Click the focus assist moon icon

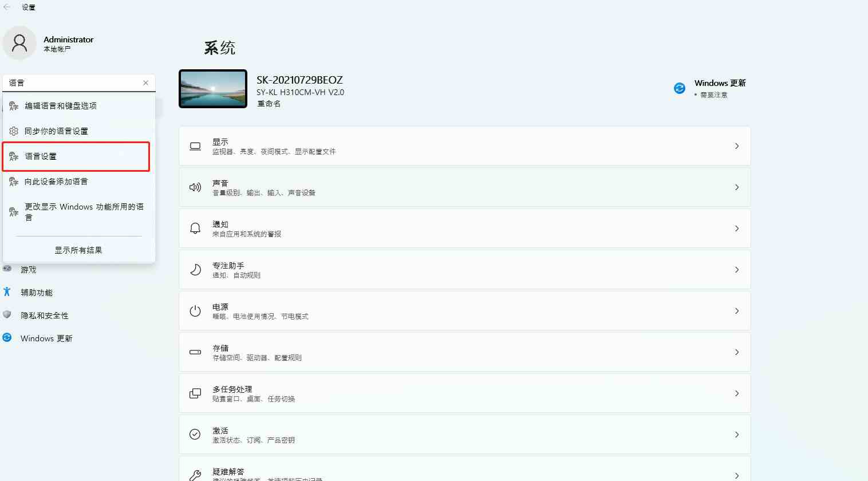(195, 270)
